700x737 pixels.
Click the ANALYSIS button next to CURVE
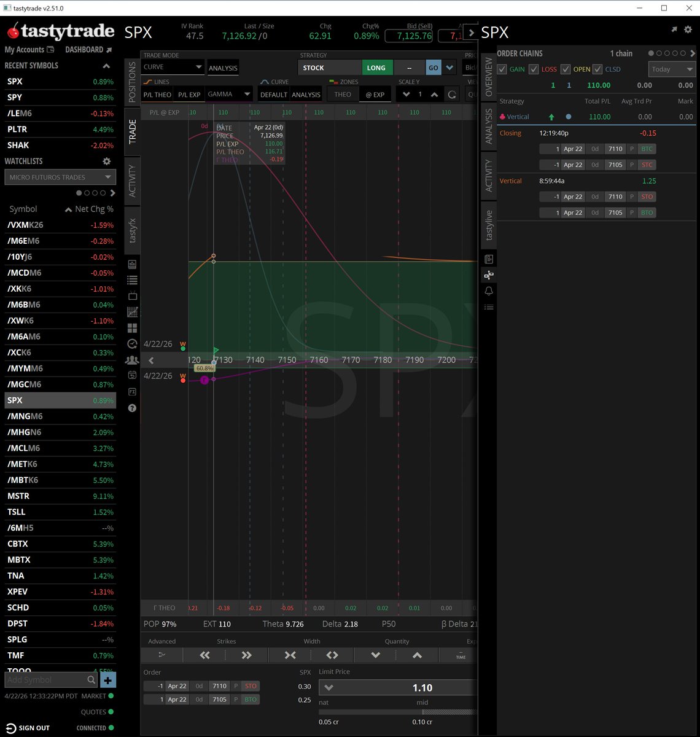[223, 68]
